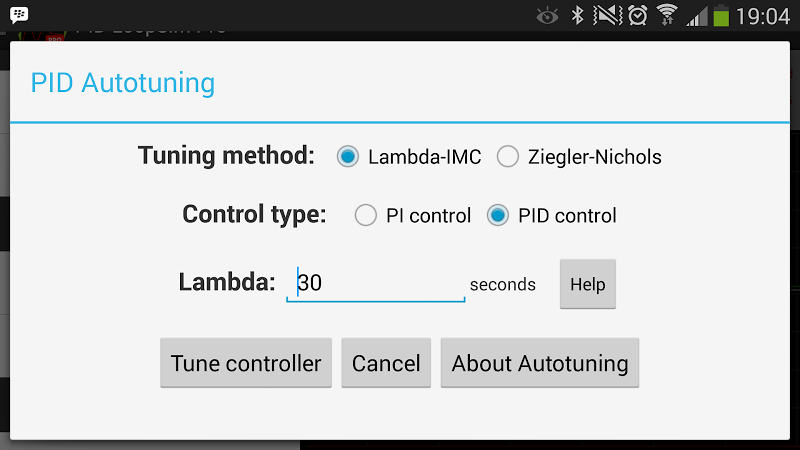This screenshot has height=450, width=800.
Task: Tap the muted sound status icon
Action: (x=607, y=15)
